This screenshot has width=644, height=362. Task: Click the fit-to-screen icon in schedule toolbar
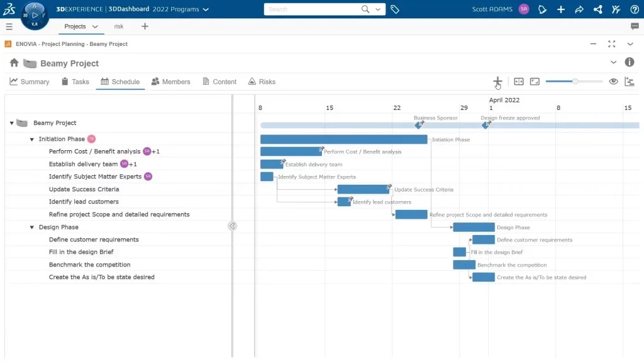tap(535, 82)
